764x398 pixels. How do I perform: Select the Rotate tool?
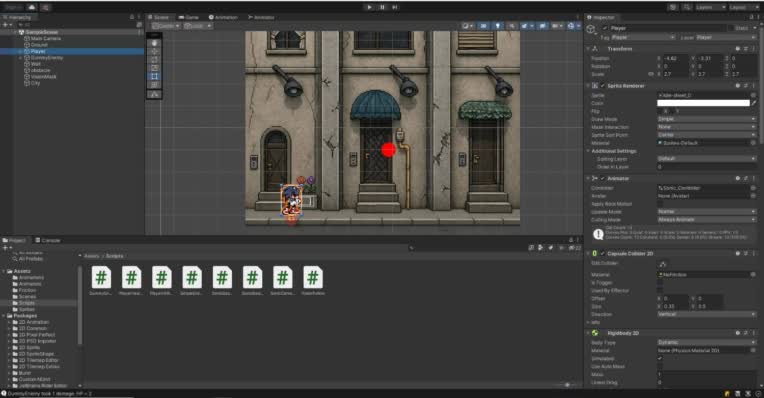pyautogui.click(x=154, y=59)
